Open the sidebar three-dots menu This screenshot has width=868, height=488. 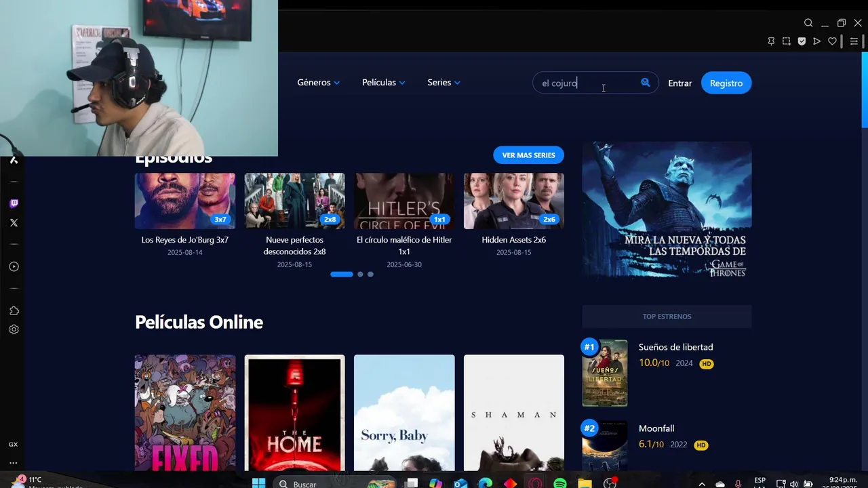point(14,463)
